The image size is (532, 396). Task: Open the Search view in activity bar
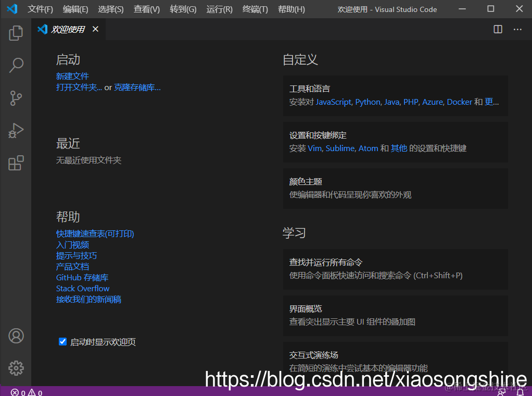click(16, 65)
